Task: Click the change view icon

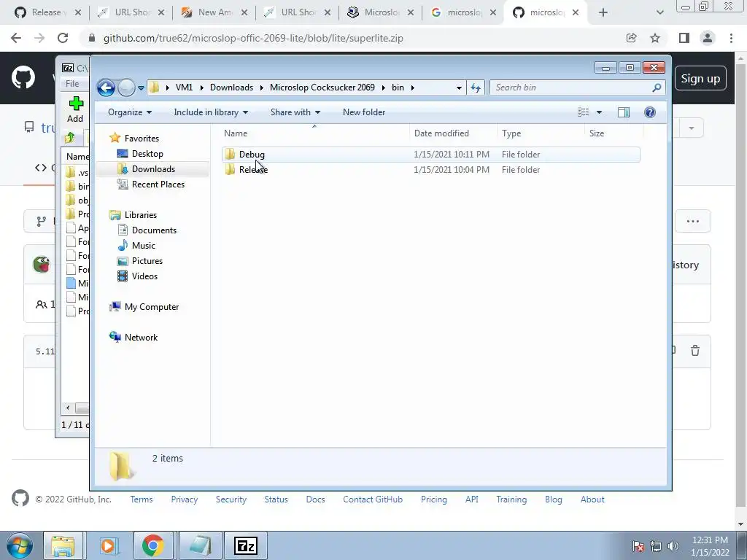Action: 583,112
